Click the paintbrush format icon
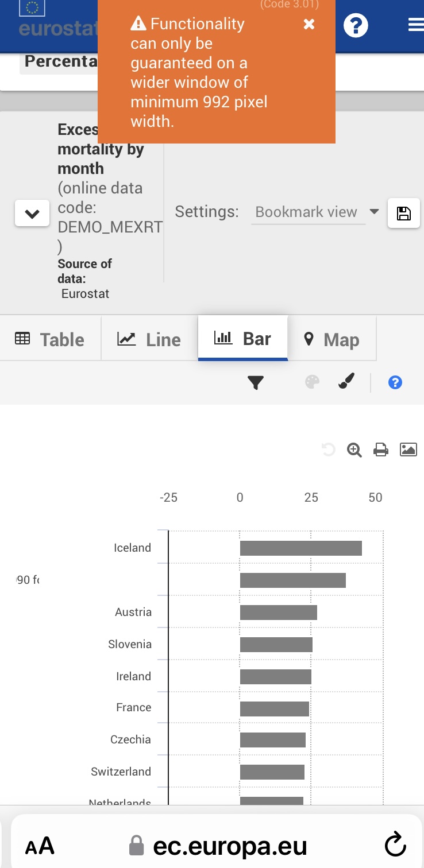Screen dimensions: 424x868 tap(346, 382)
